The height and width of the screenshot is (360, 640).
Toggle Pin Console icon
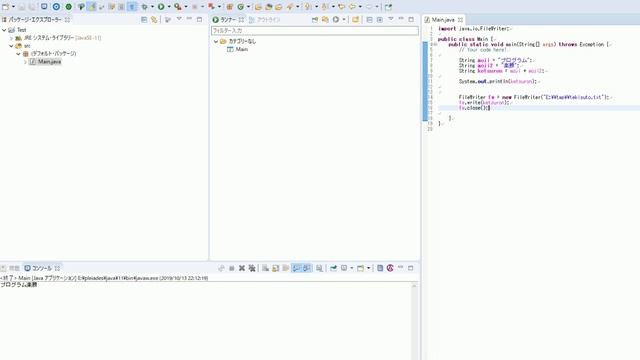pyautogui.click(x=333, y=268)
